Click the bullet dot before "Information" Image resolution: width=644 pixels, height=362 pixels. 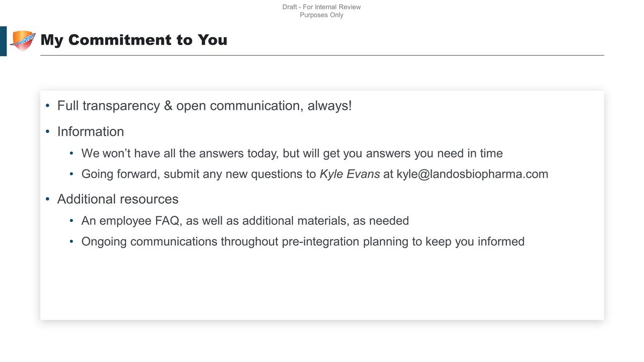[x=47, y=132]
